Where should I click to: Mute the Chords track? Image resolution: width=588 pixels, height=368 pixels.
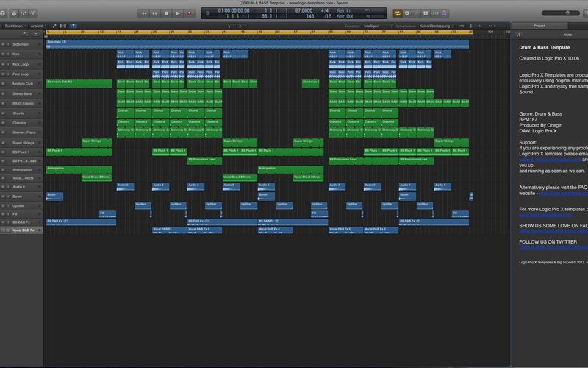pyautogui.click(x=3, y=113)
